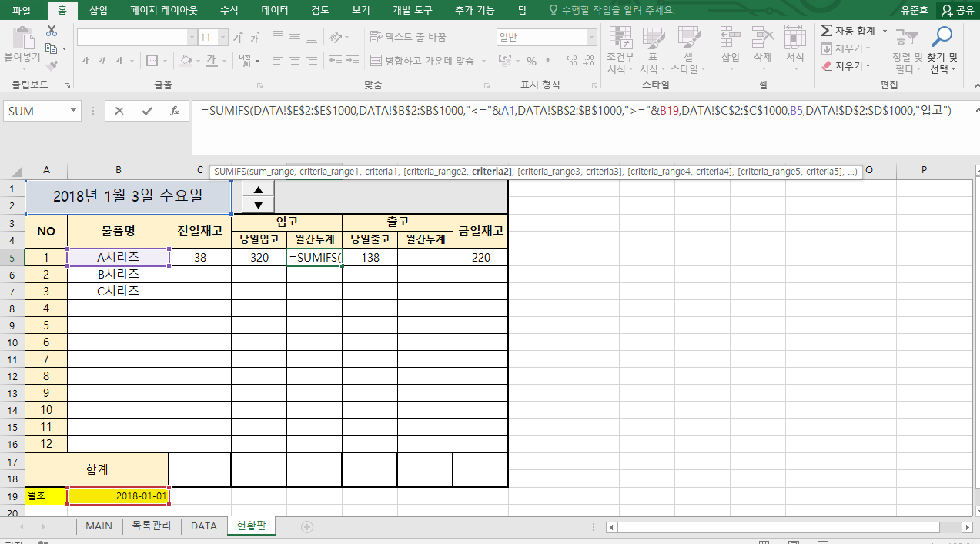Image resolution: width=980 pixels, height=544 pixels.
Task: Open Format as Table (표 서식)
Action: [653, 50]
